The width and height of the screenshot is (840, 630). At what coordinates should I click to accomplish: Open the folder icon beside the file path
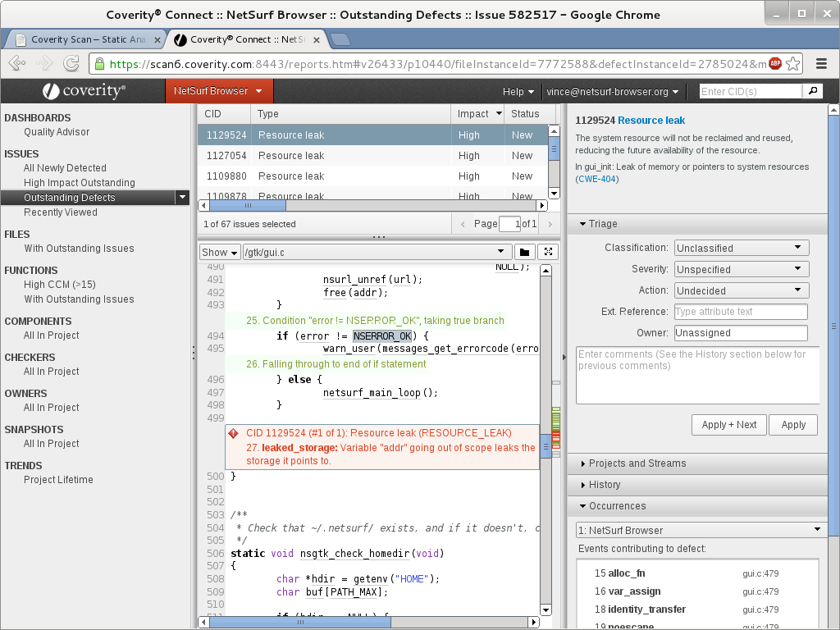pos(524,252)
